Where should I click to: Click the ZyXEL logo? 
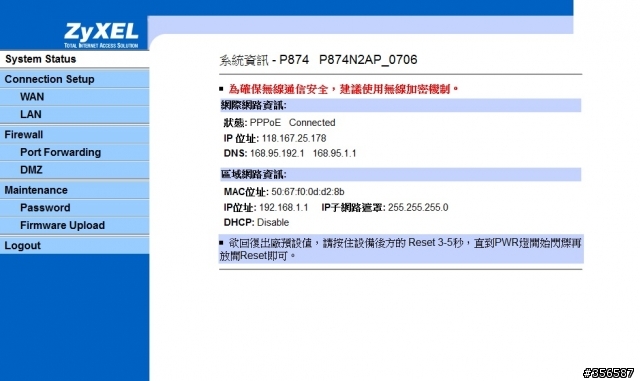click(x=101, y=35)
